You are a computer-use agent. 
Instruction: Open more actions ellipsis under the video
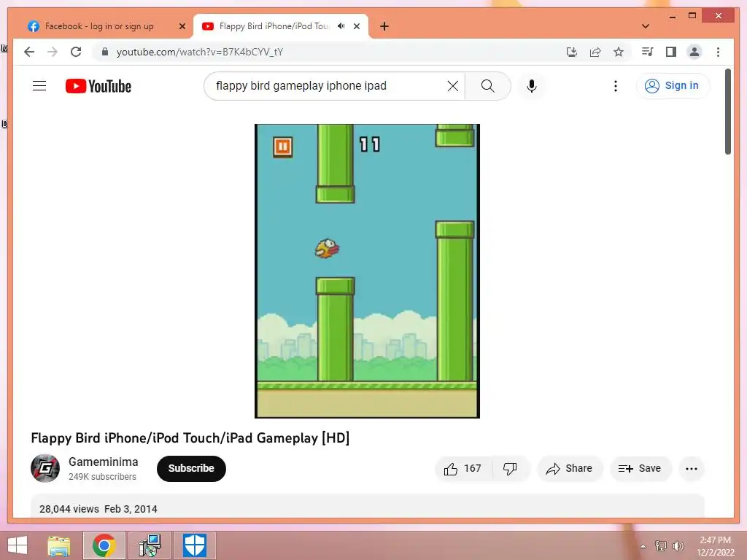(x=692, y=469)
